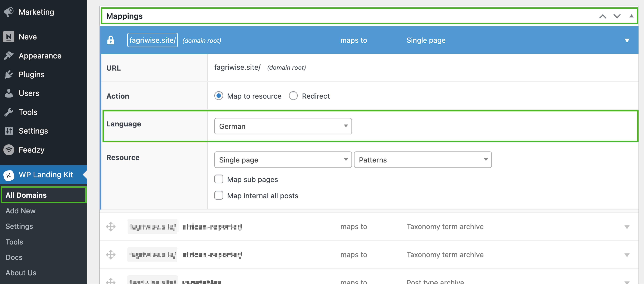Open Tools via the wrench icon

tap(9, 112)
